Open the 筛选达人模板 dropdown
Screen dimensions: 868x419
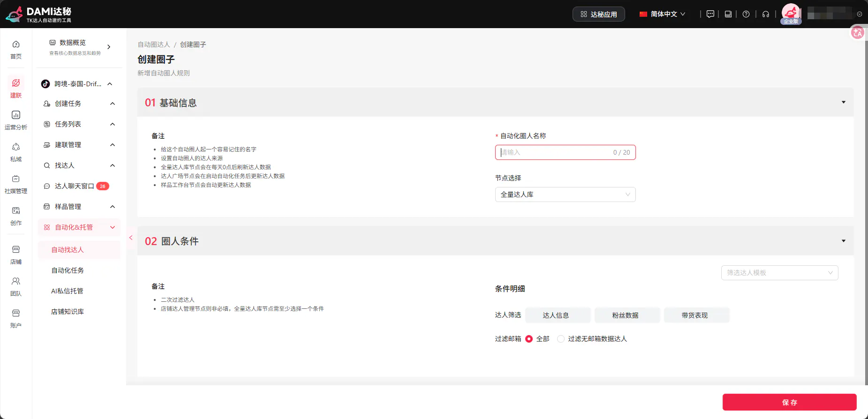[780, 273]
